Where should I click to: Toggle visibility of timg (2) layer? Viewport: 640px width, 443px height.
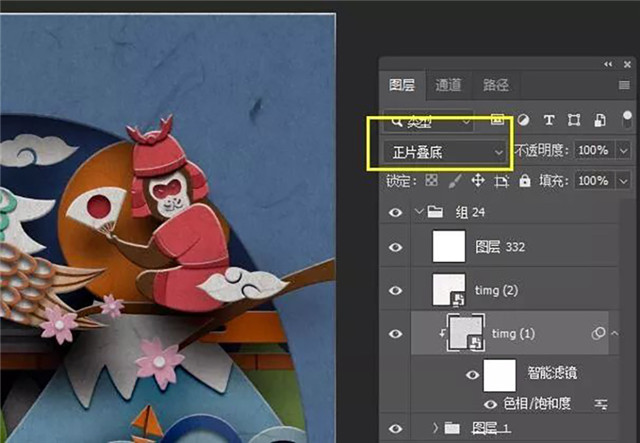click(395, 290)
